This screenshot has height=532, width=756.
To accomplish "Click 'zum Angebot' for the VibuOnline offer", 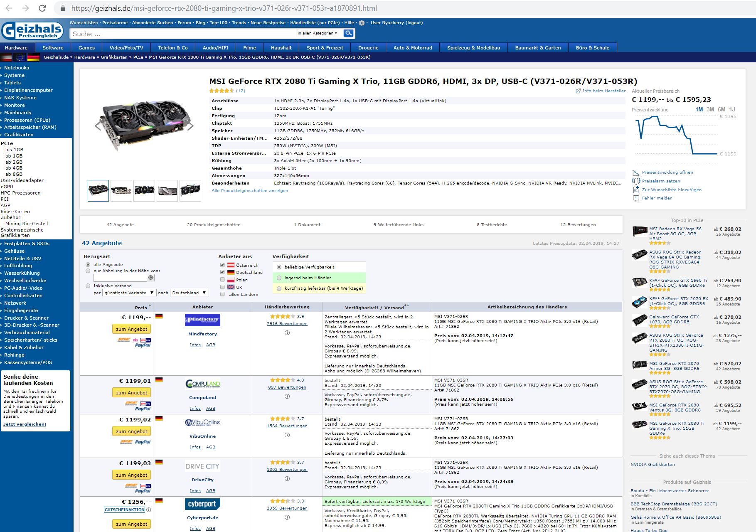I will pos(131,431).
